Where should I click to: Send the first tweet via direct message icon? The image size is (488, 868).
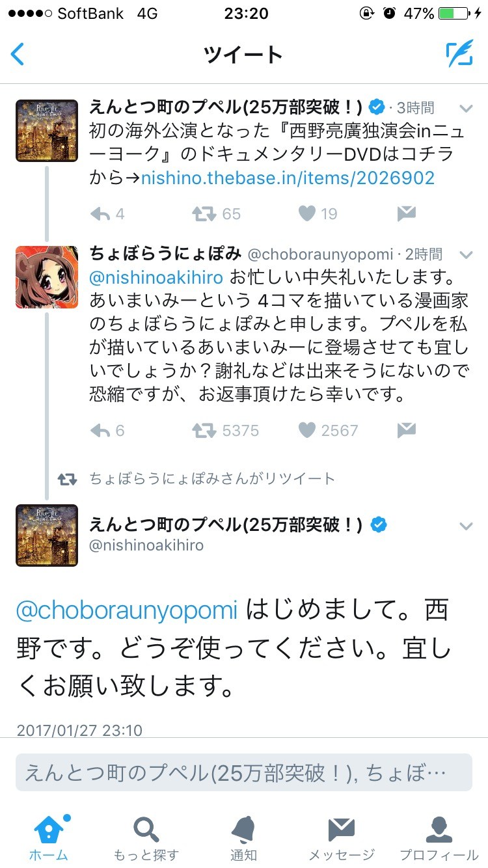406,213
